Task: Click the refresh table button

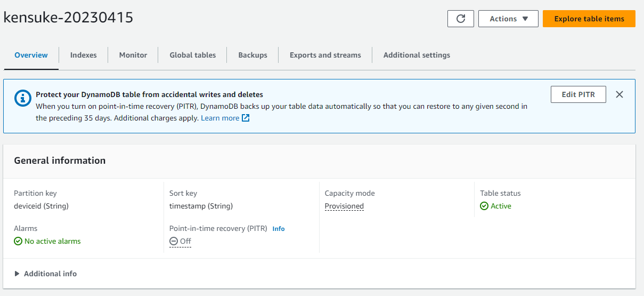Action: click(461, 19)
